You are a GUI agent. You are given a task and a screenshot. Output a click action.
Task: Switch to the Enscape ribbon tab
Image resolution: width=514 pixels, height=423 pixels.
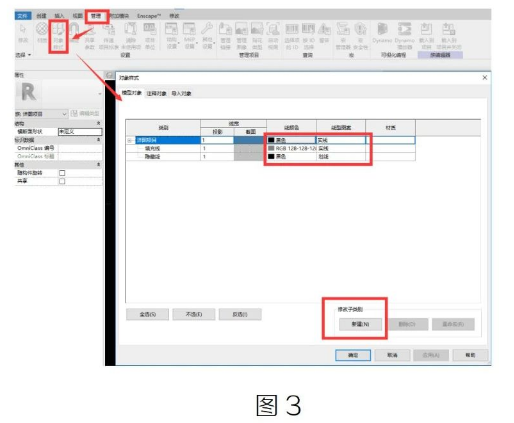[149, 16]
